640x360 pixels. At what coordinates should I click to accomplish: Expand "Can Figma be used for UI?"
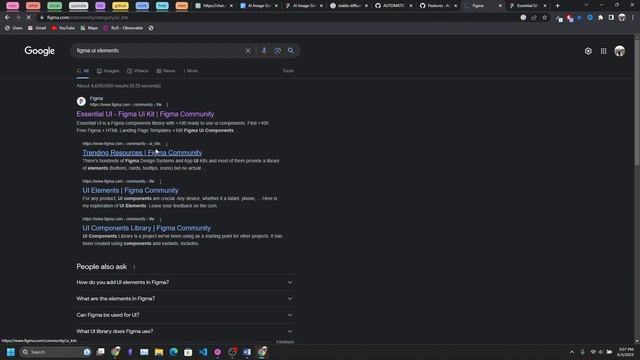[184, 315]
